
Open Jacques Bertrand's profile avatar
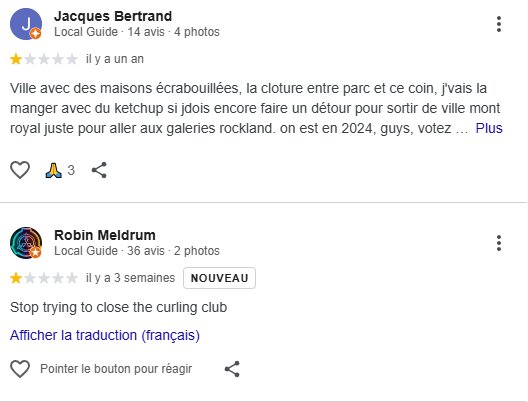pos(26,24)
